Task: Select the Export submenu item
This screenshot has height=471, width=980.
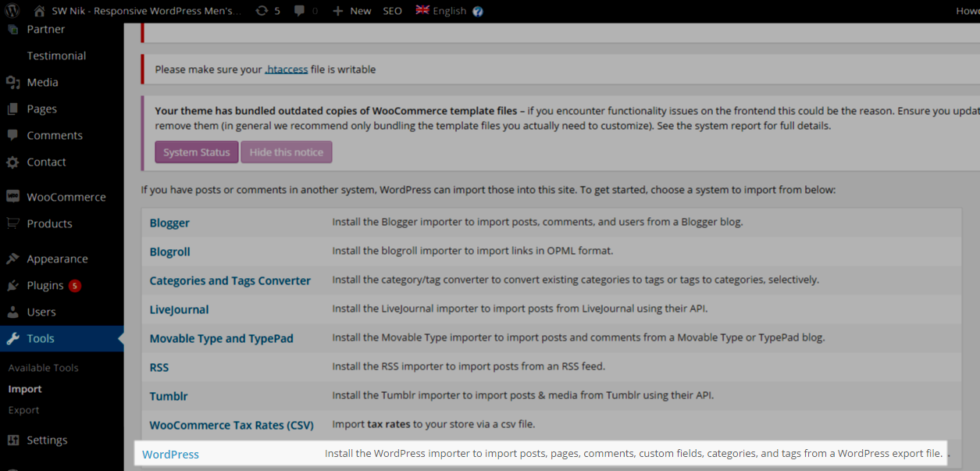Action: (x=24, y=410)
